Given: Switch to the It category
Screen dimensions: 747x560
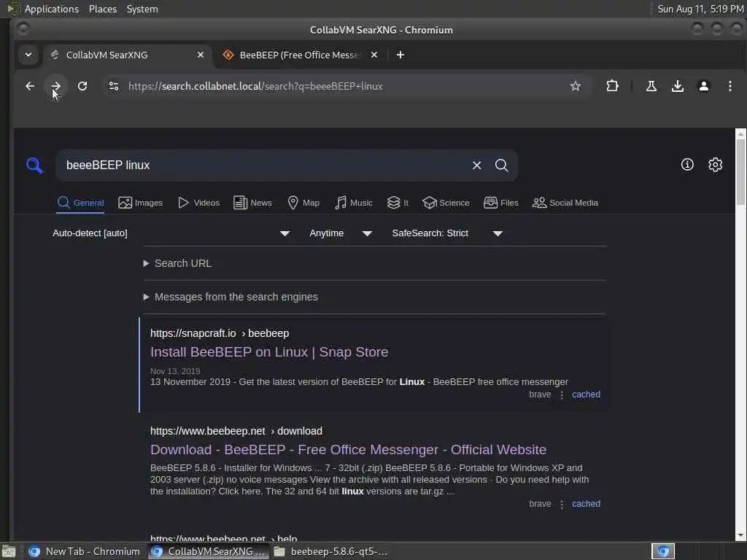Looking at the screenshot, I should (398, 203).
